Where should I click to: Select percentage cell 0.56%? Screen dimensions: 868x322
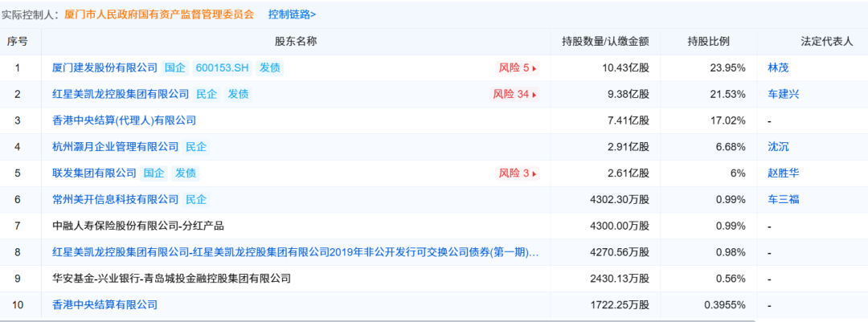coord(731,279)
